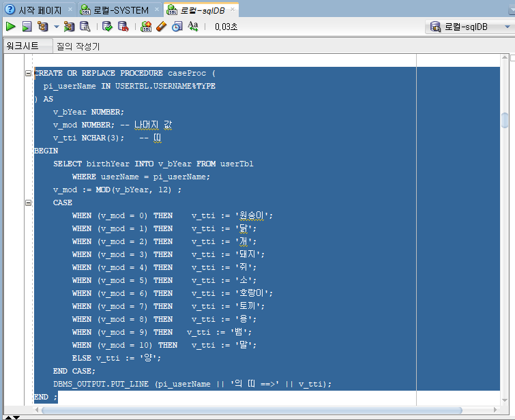Click the 'v_bYear NUMBER;' declaration line
515x420 pixels.
[89, 112]
